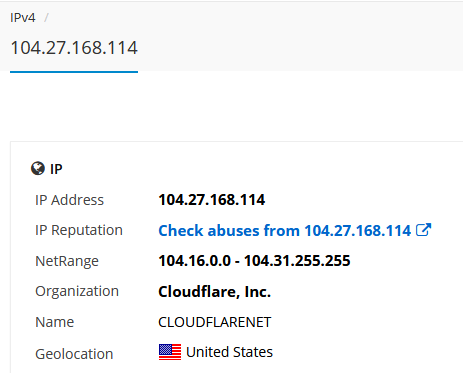This screenshot has width=463, height=373.
Task: Click the Organization field label
Action: tap(77, 292)
